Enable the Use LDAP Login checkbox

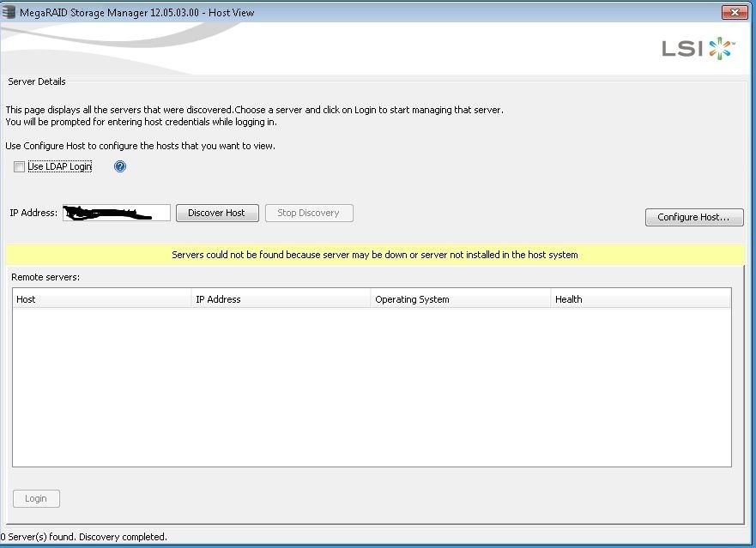(x=19, y=166)
